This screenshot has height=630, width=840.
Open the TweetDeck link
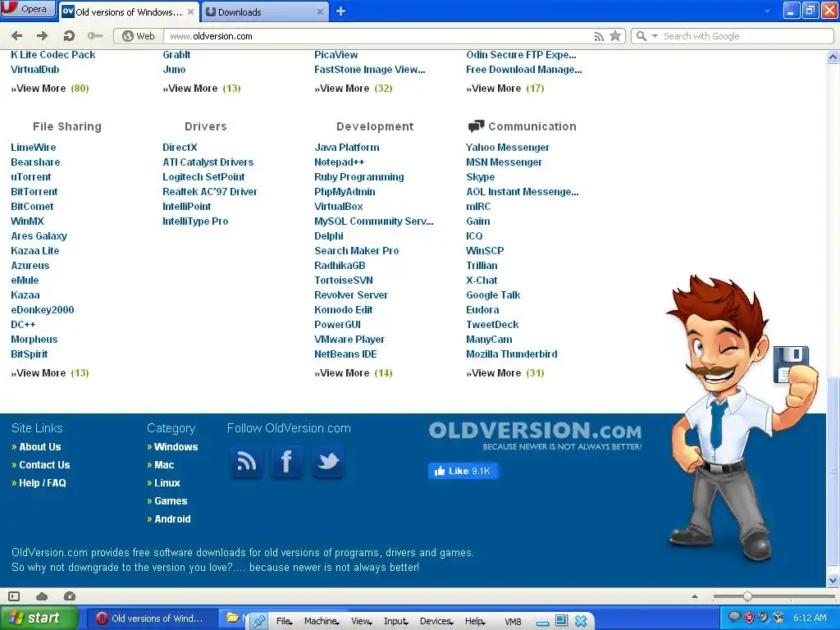(x=492, y=325)
